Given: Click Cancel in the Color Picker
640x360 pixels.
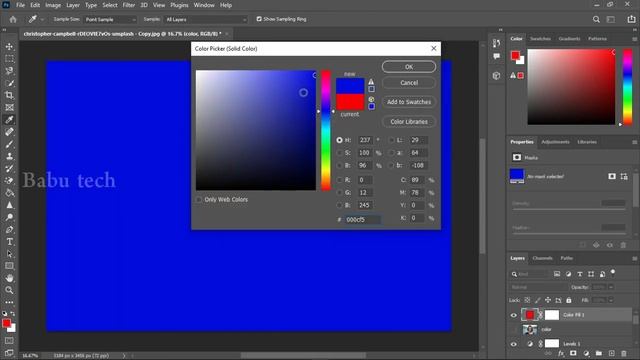Looking at the screenshot, I should click(409, 83).
